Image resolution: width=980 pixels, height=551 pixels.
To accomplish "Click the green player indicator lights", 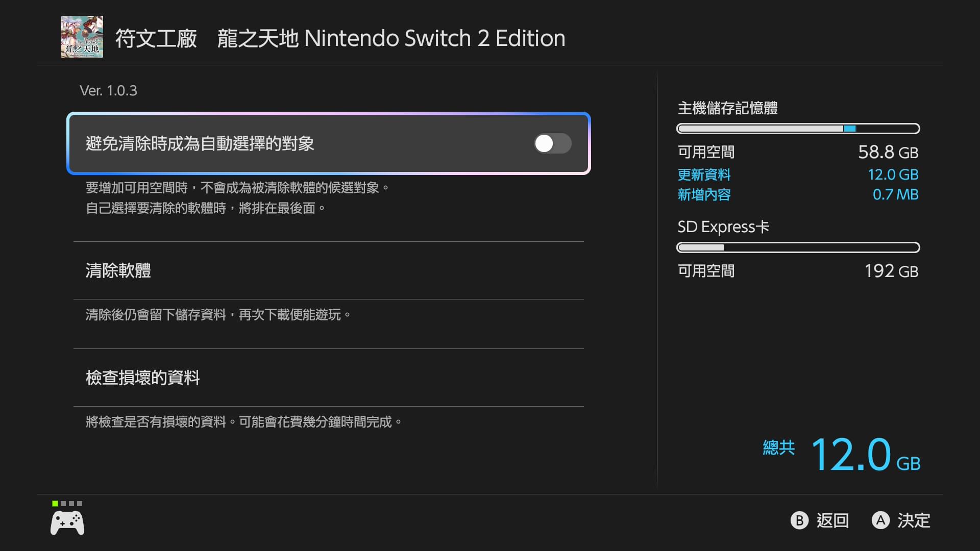I will [67, 504].
